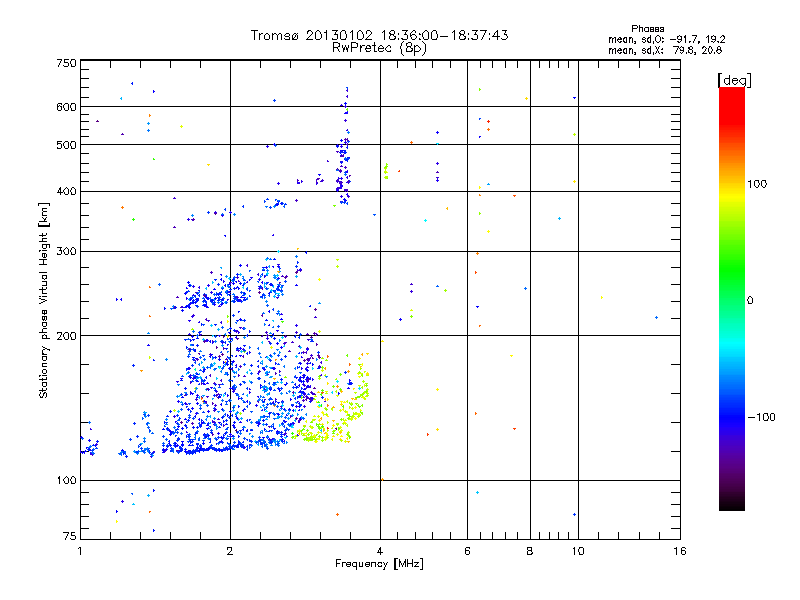Click the y-axis tick label '500'
Viewport: 800px width, 600px height.
[66, 145]
